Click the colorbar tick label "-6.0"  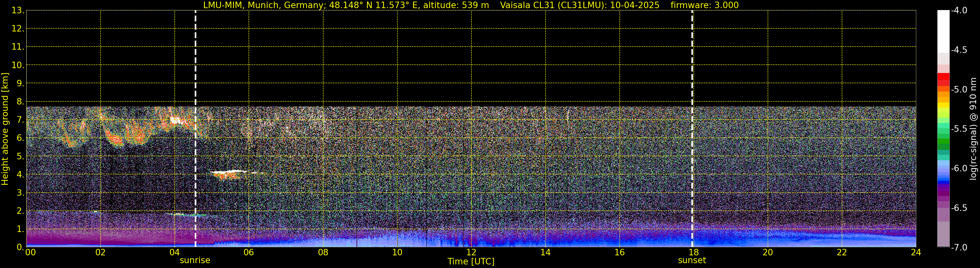[x=959, y=168]
